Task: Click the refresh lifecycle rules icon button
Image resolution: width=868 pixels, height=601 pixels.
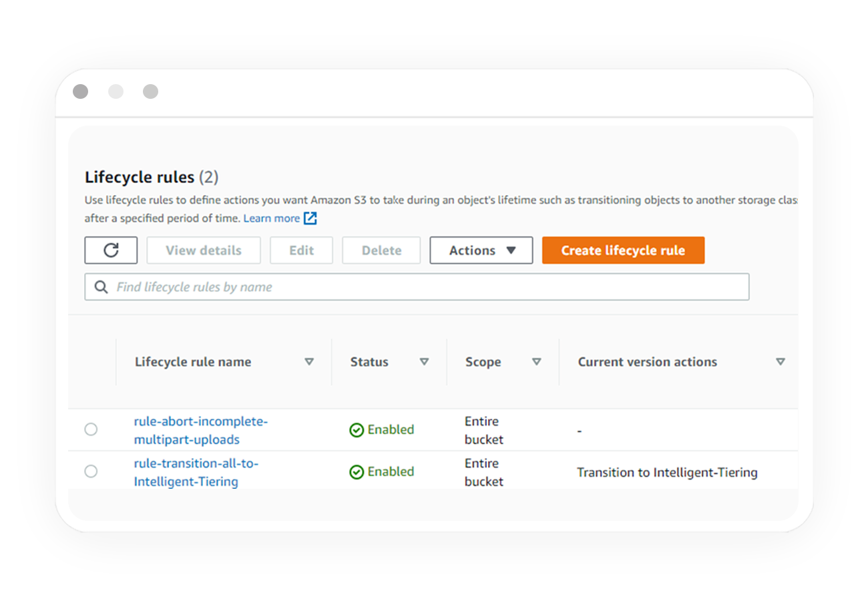Action: coord(111,250)
